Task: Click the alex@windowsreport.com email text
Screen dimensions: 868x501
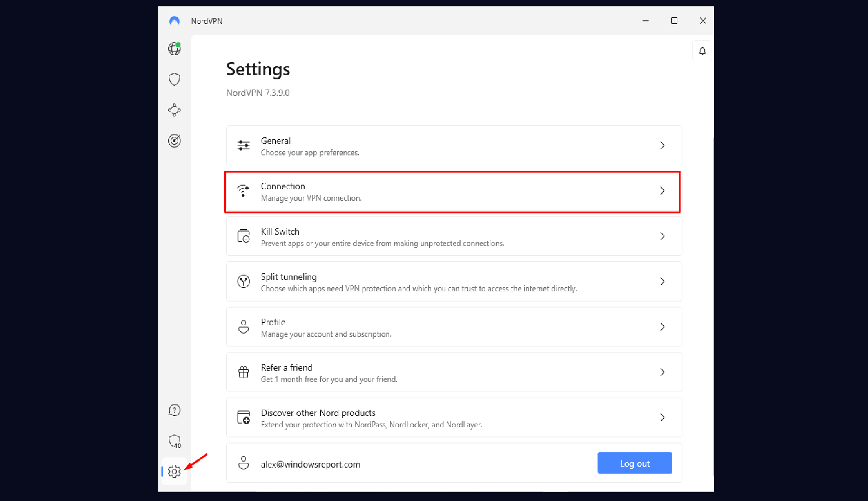Action: point(310,464)
